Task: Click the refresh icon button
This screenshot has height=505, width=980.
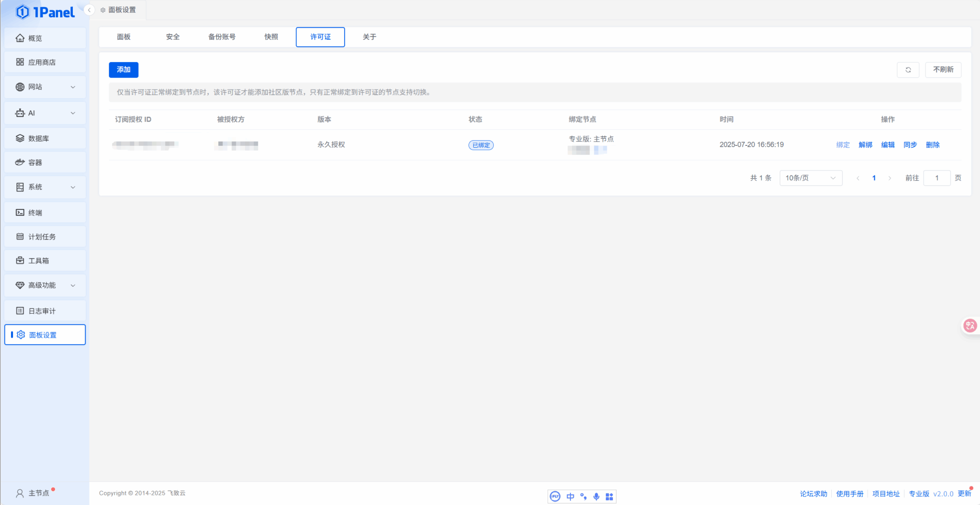Action: click(908, 70)
